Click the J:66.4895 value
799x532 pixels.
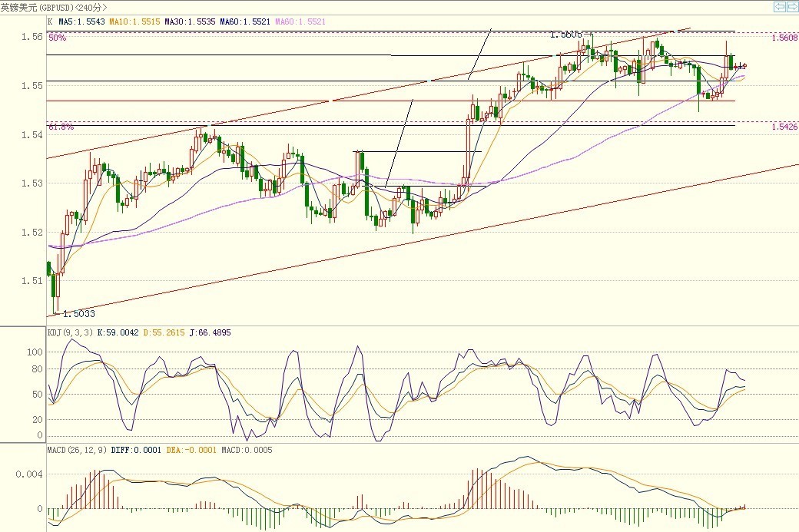(210, 332)
